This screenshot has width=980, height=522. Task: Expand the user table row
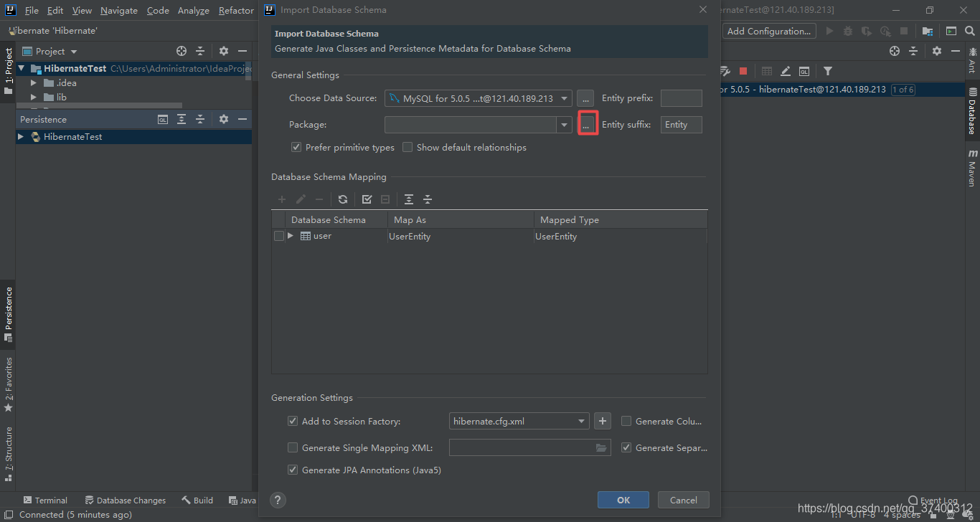pos(291,236)
